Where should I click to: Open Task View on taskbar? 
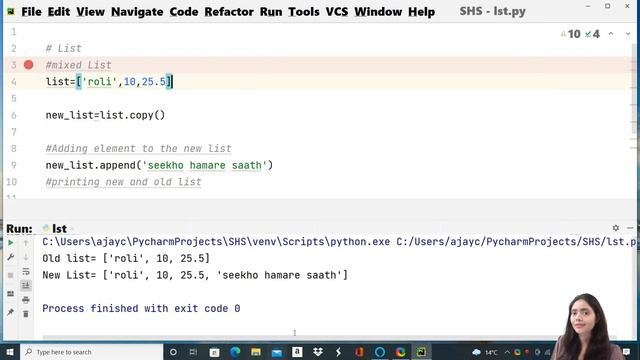tap(193, 352)
